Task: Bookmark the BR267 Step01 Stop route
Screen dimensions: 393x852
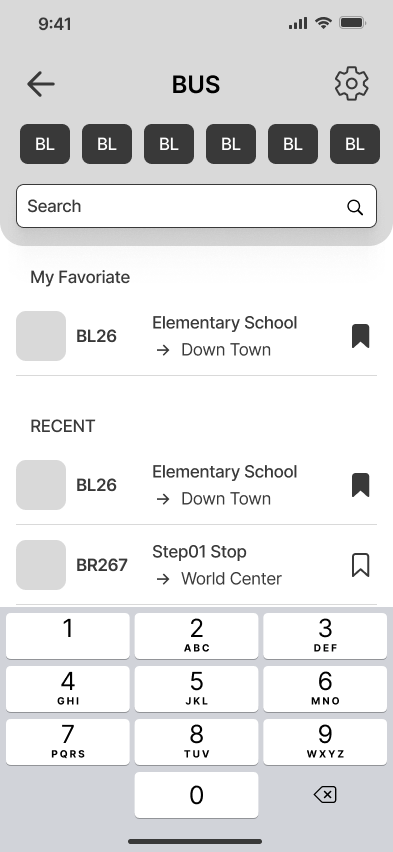Action: point(360,565)
